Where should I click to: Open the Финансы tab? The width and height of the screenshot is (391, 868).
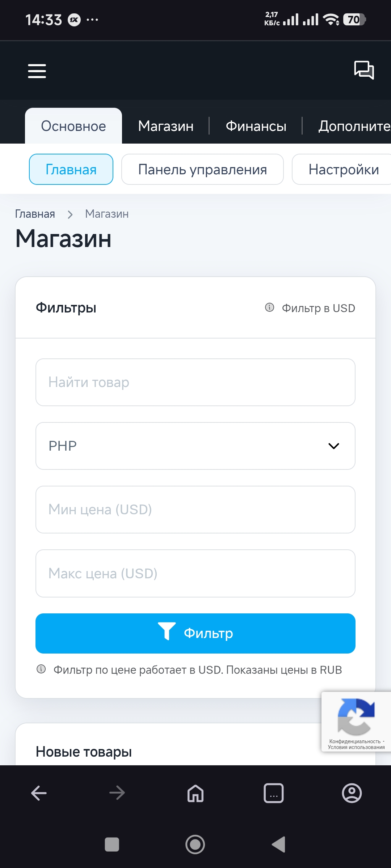[x=256, y=126]
